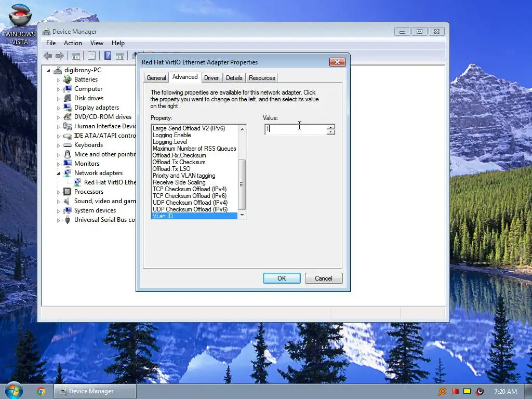Click the property list scroll up arrow

click(242, 129)
